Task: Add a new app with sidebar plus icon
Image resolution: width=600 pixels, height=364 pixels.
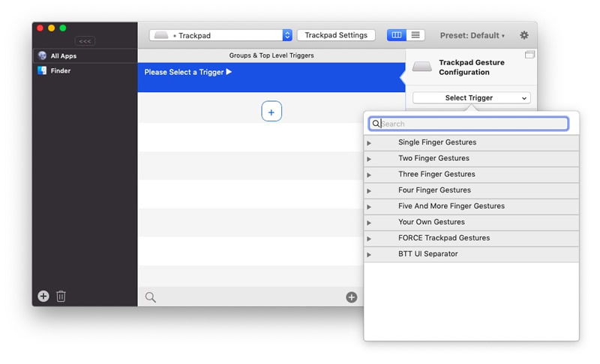Action: tap(43, 296)
